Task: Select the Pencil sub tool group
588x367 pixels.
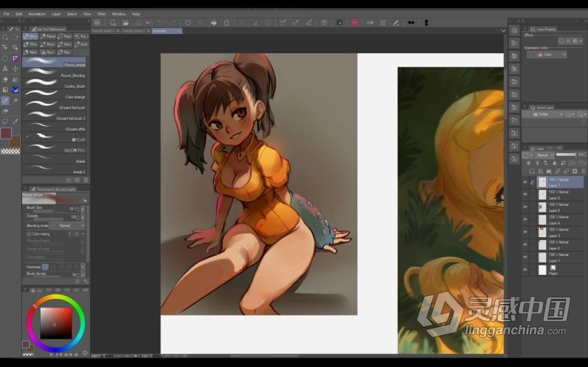Action: coord(48,36)
